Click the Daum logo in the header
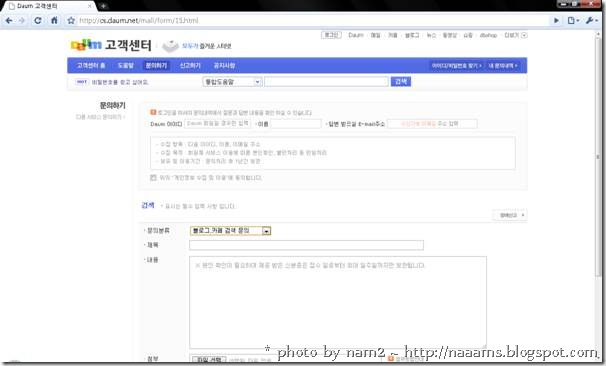 tap(86, 45)
